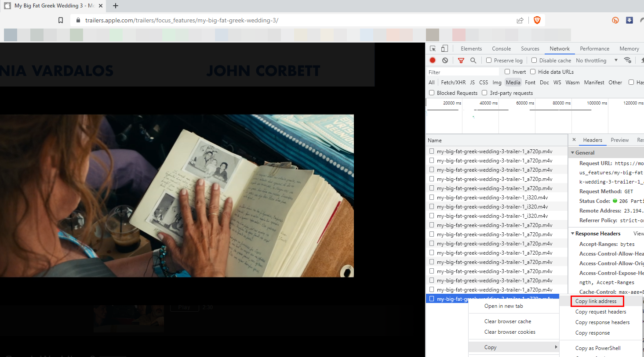Image resolution: width=644 pixels, height=357 pixels.
Task: Open a new browser tab
Action: 116,6
